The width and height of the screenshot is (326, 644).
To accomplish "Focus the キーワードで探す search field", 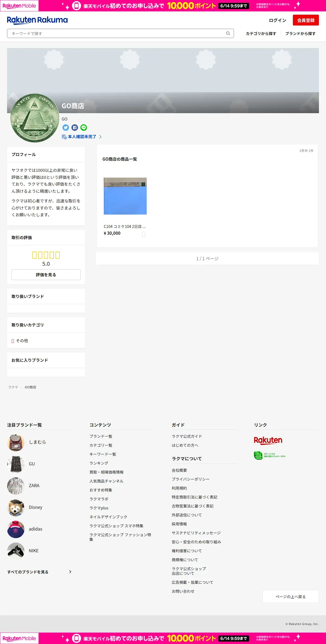I will (x=120, y=33).
